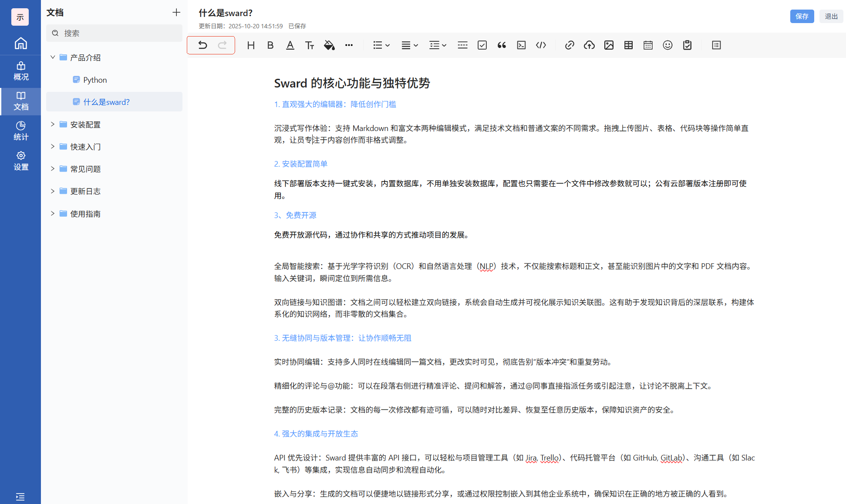Expand the 安装配置 folder
Image resolution: width=846 pixels, height=504 pixels.
[53, 124]
